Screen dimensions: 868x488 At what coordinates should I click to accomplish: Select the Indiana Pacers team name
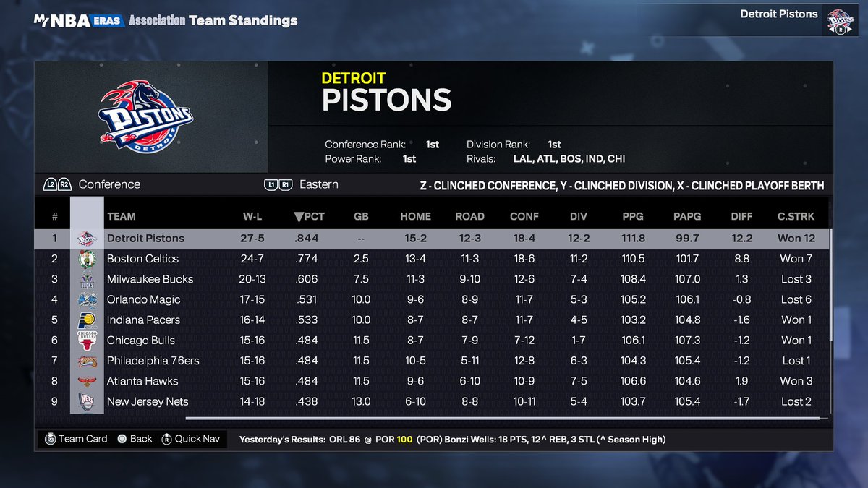pos(143,320)
